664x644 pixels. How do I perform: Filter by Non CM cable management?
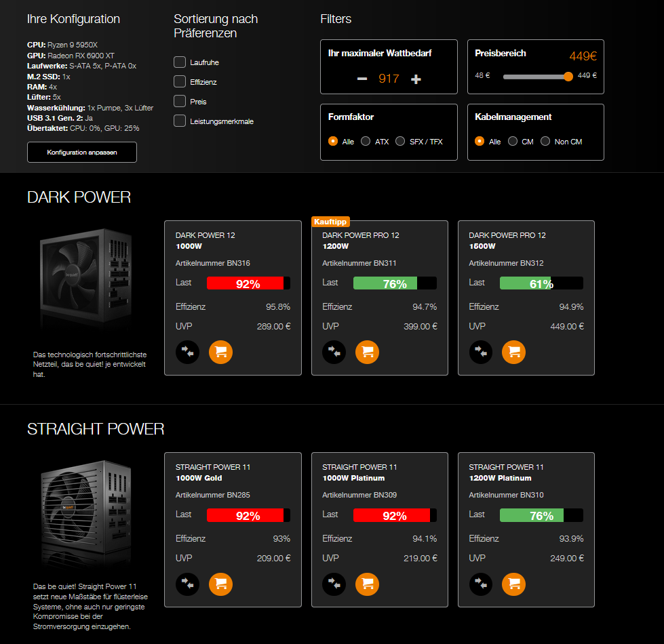pyautogui.click(x=545, y=141)
